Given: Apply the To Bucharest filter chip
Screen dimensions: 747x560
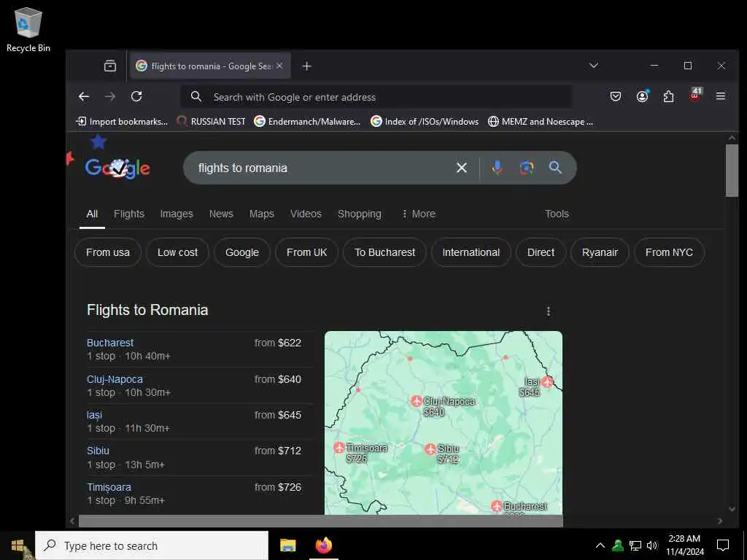Looking at the screenshot, I should pos(385,252).
